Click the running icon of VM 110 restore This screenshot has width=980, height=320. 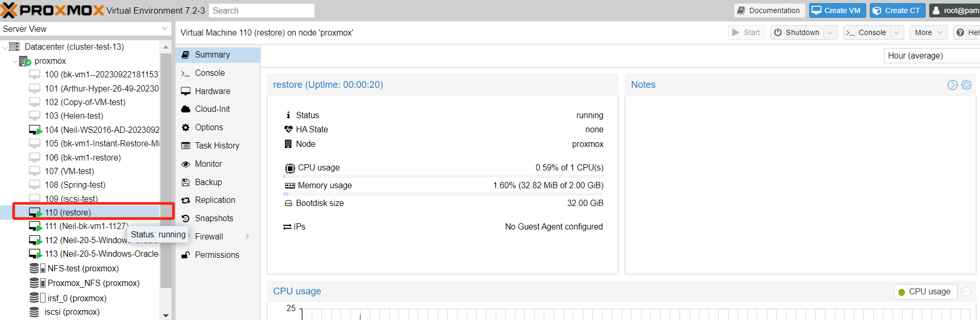[x=36, y=212]
